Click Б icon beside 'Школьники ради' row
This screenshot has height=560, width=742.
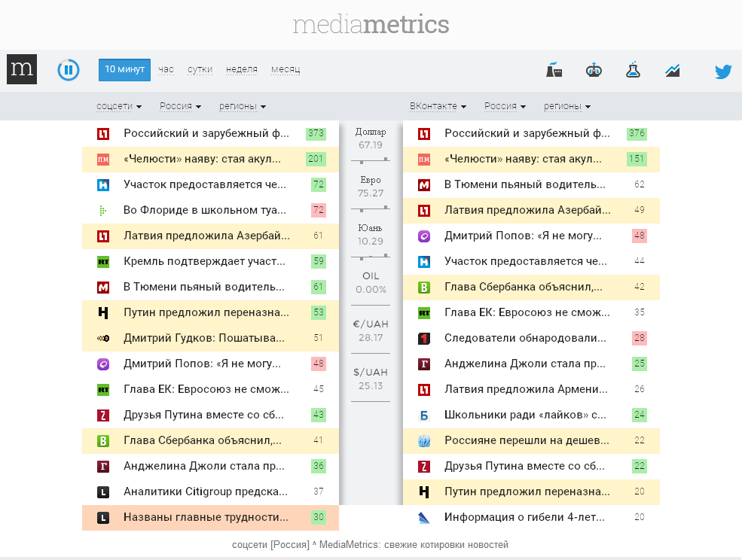click(424, 415)
